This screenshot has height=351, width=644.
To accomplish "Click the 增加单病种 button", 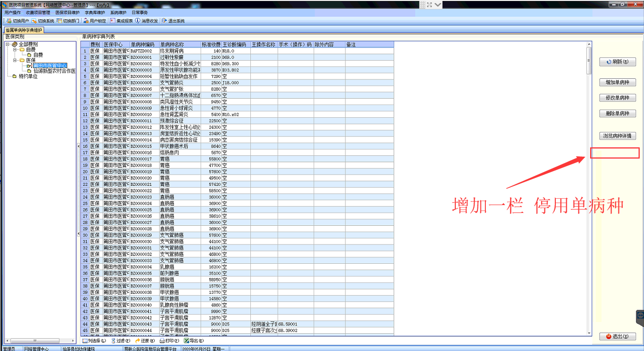I will pos(617,82).
